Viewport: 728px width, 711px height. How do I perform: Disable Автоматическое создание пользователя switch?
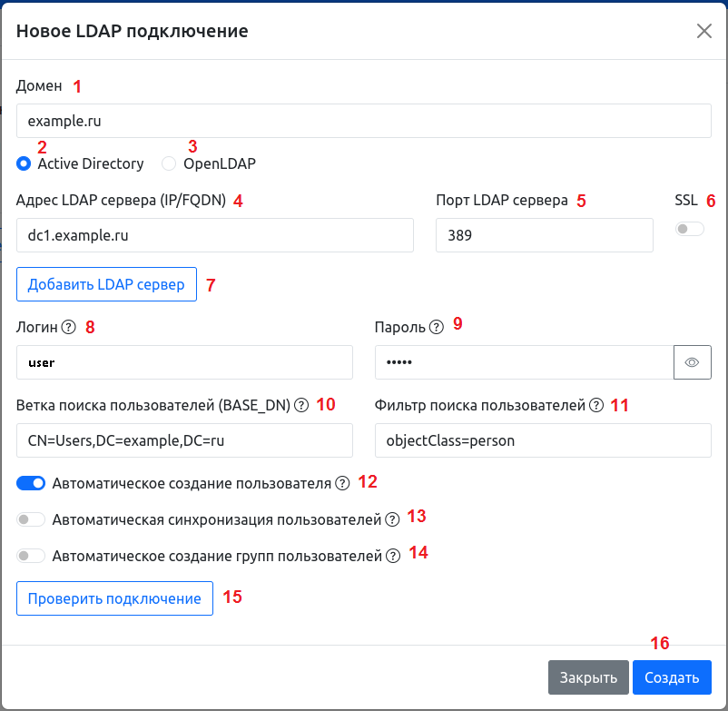[x=31, y=483]
